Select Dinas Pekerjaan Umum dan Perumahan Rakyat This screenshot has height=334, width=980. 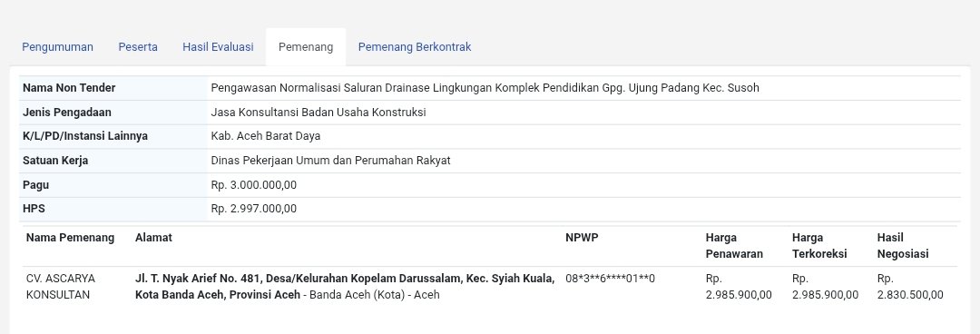330,161
